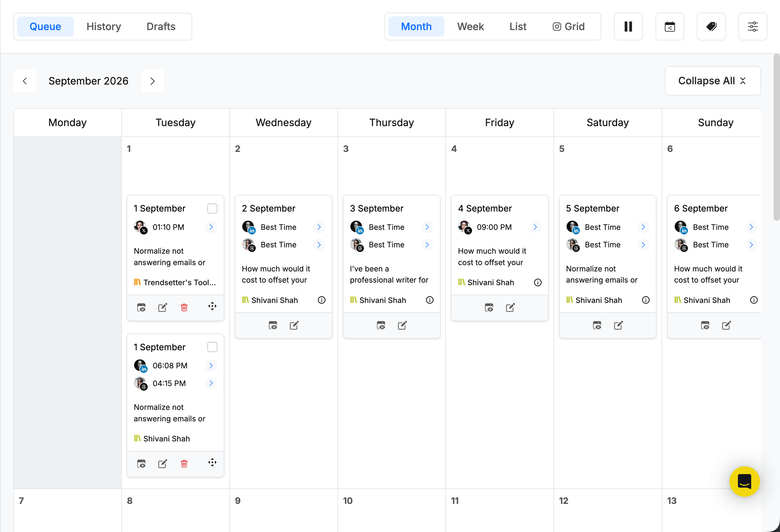This screenshot has width=780, height=532.
Task: Tick the checkbox on 01:10 PM post card
Action: pyautogui.click(x=212, y=208)
